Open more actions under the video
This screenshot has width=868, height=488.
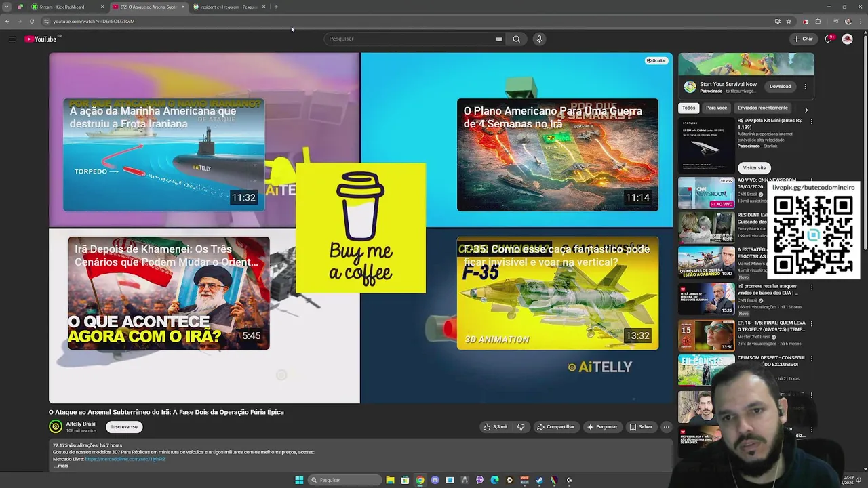point(667,427)
